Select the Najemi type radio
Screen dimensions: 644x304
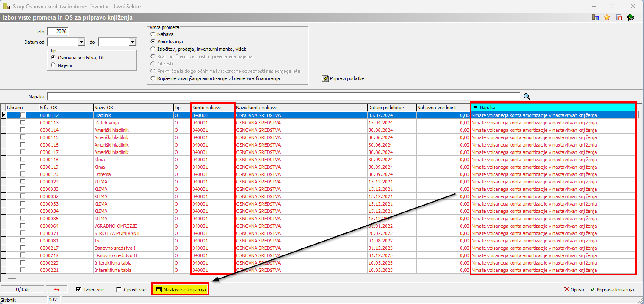tap(53, 65)
